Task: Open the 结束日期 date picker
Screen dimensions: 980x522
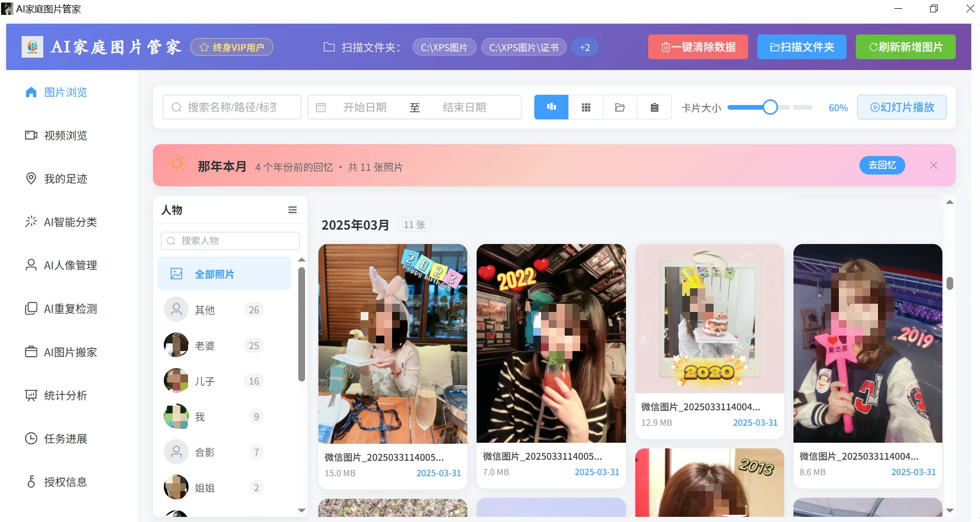Action: pos(465,107)
